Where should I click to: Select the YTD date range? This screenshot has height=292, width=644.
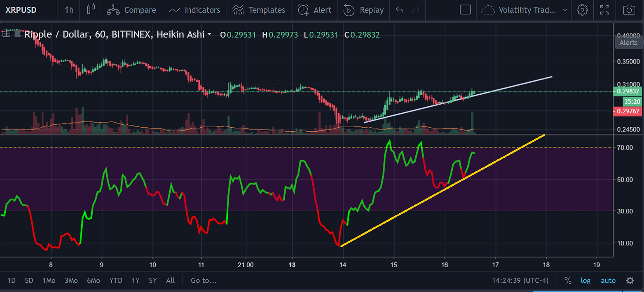116,280
